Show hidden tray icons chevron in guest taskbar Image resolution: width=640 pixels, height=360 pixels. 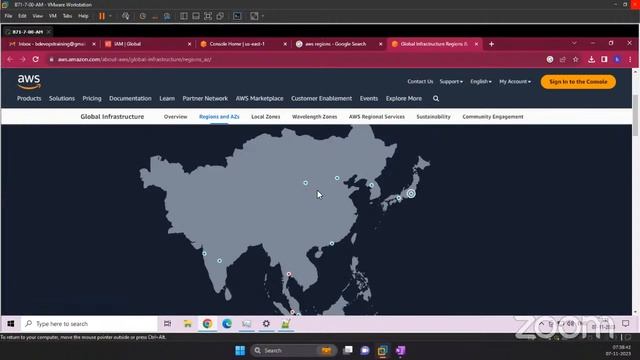coord(541,324)
